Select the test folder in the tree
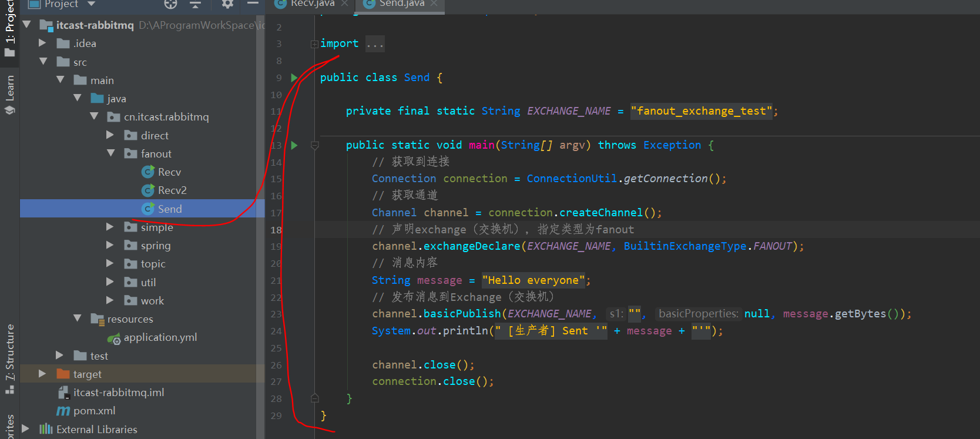The width and height of the screenshot is (980, 439). (x=99, y=356)
